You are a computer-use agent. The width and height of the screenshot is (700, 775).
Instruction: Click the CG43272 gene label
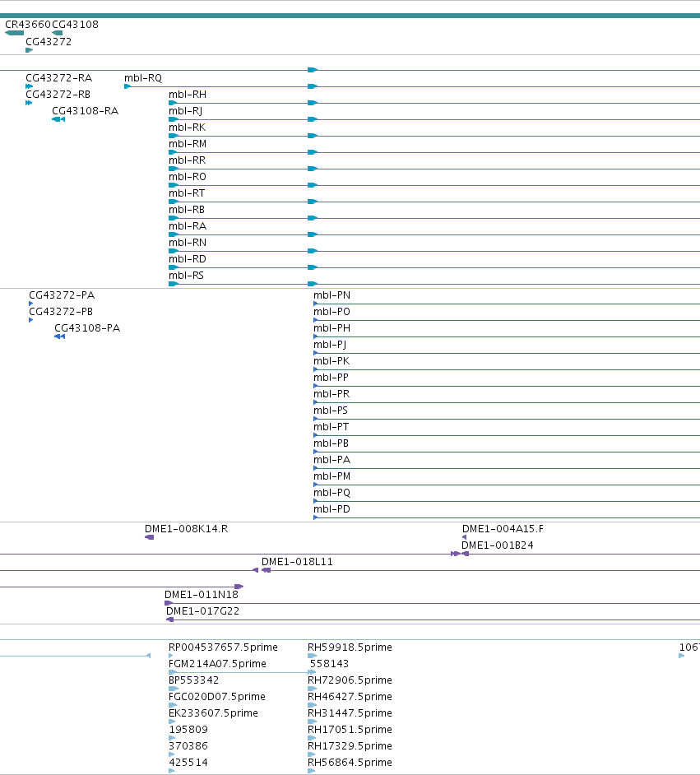point(49,41)
